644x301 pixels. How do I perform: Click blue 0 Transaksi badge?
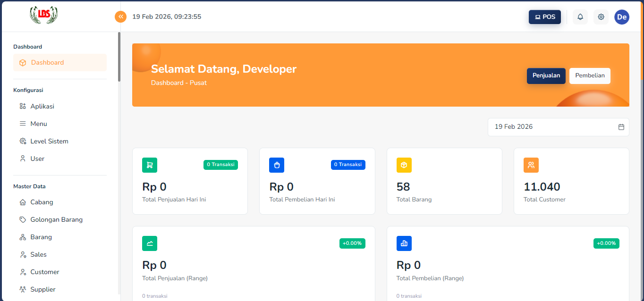[x=348, y=165]
